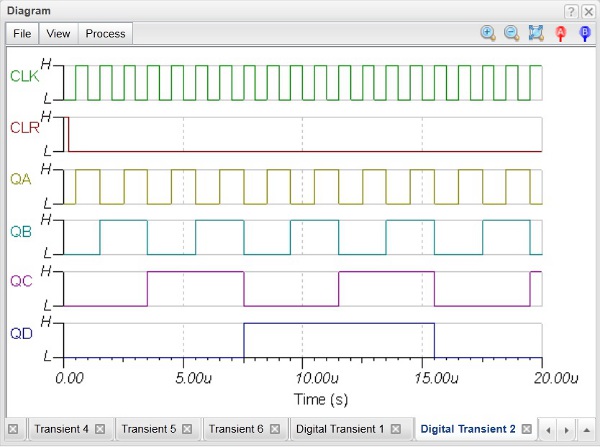Click the 15.00u time axis value
The image size is (600, 447).
(x=436, y=378)
